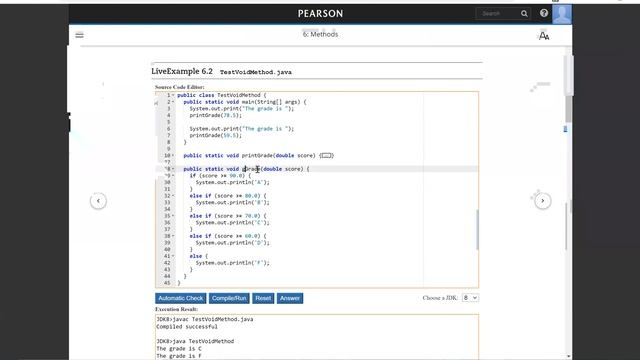This screenshot has height=360, width=640.
Task: Click the code editor vertical scrollbar thumb
Action: click(477, 229)
